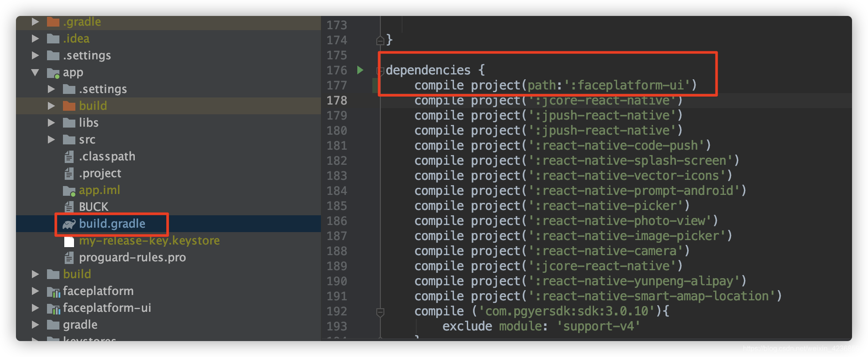Open the BUCK file

pos(94,207)
